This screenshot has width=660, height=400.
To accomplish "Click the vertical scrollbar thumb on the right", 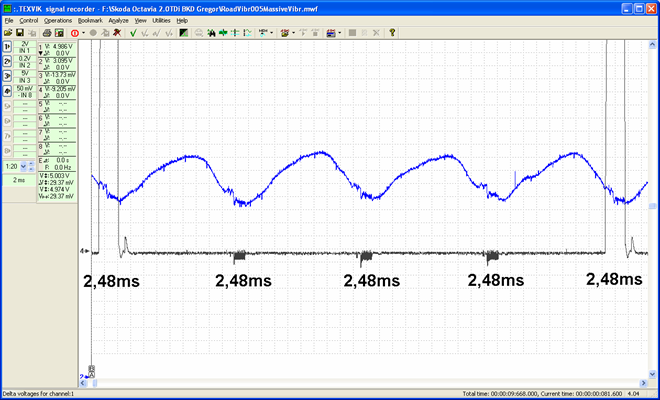I will coord(652,206).
